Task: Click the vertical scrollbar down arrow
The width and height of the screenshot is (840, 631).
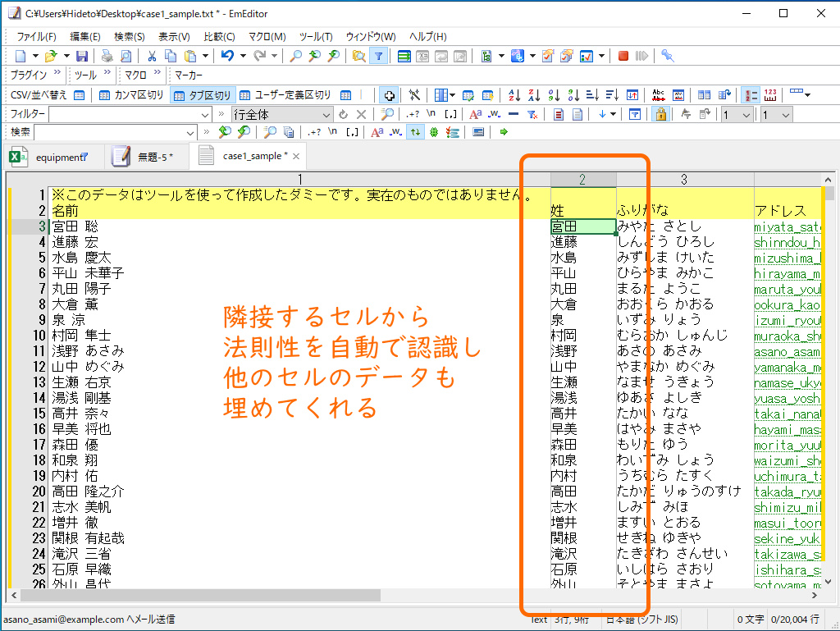Action: 829,582
